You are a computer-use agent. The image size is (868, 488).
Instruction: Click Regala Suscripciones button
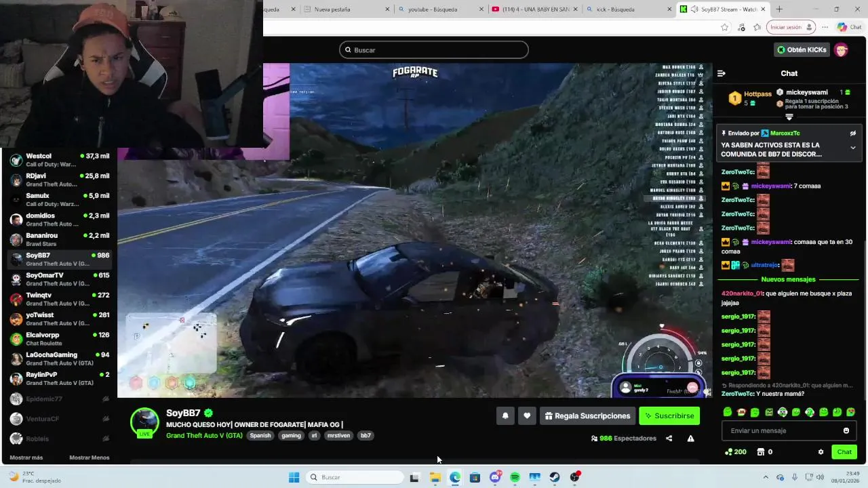click(x=588, y=416)
